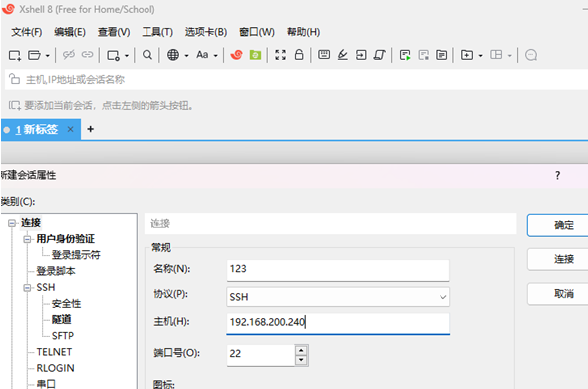Click the red Xshell swirl toolbar icon

(236, 55)
